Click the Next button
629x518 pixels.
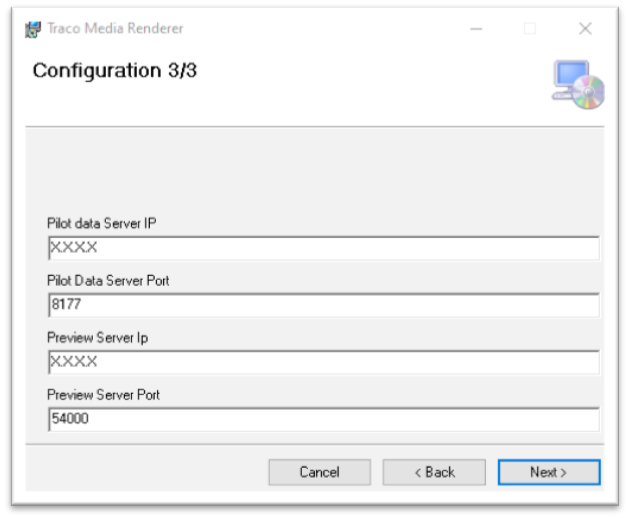click(549, 472)
